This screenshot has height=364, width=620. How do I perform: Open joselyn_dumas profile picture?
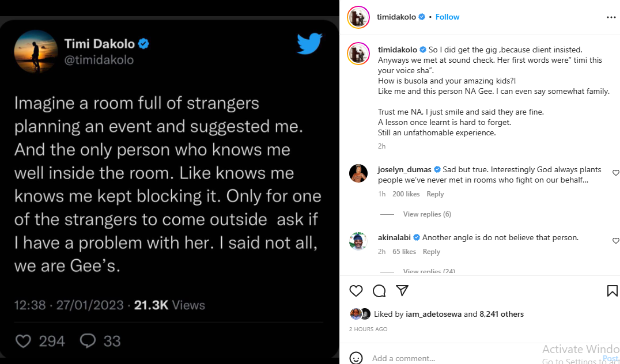[x=358, y=173]
